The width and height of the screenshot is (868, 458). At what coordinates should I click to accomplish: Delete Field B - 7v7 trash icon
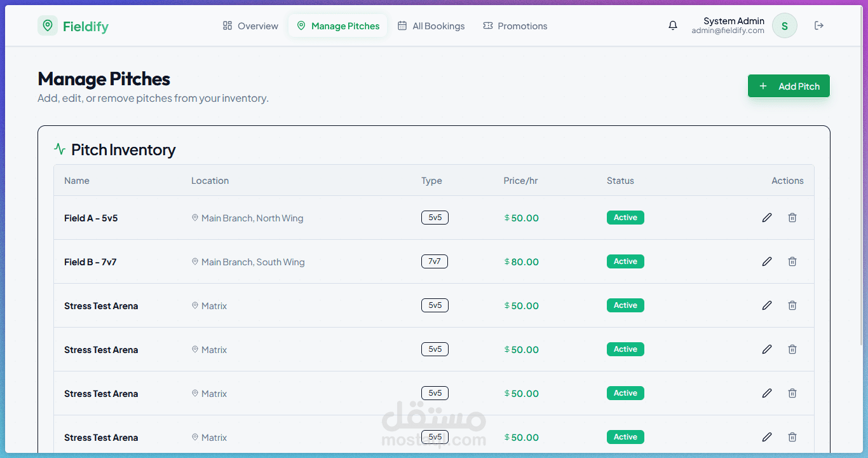click(x=792, y=261)
